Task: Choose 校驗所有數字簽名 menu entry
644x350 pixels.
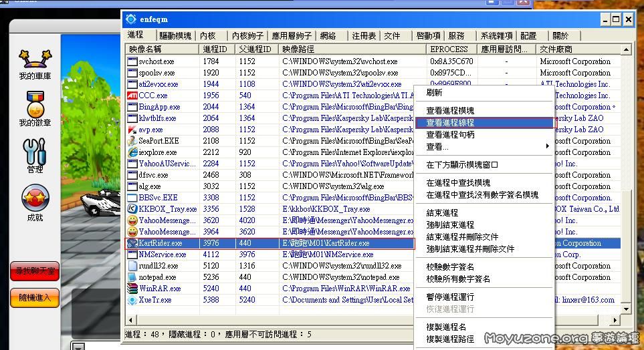Action: pos(484,279)
